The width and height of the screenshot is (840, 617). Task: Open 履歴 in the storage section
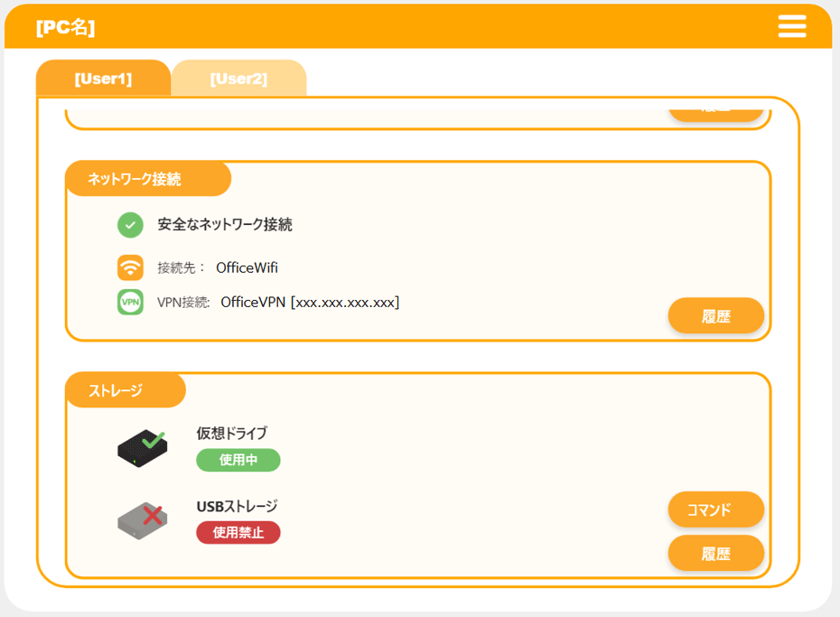coord(715,554)
